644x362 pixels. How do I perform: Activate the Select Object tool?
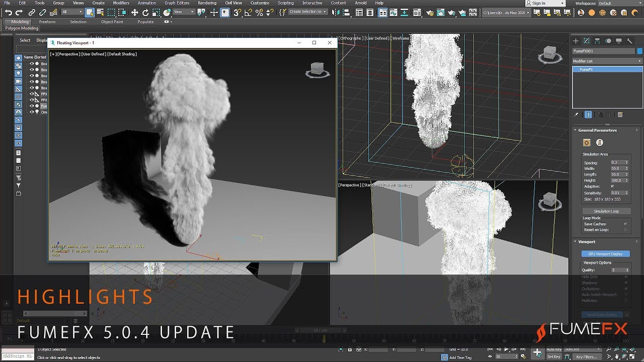(90, 12)
